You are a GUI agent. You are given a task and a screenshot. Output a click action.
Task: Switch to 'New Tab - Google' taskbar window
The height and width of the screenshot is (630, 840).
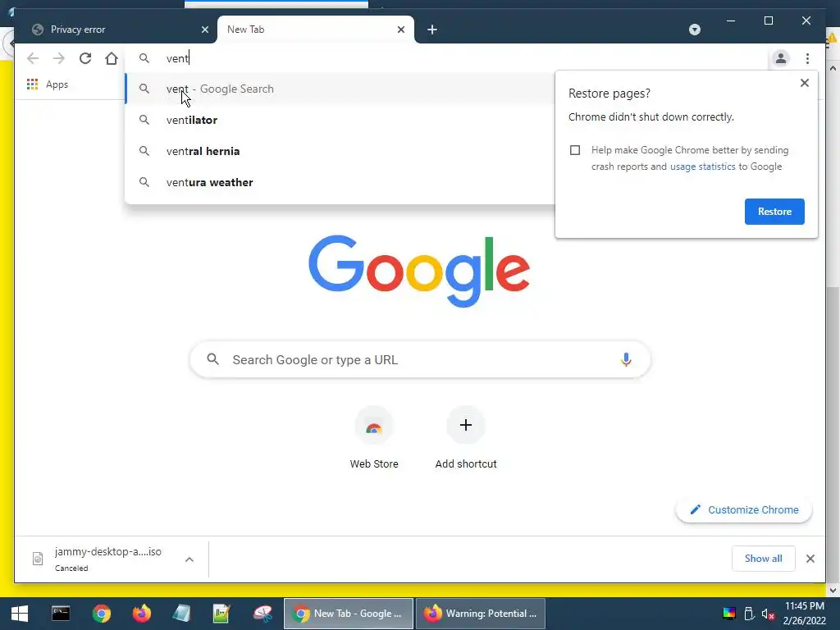pyautogui.click(x=348, y=614)
